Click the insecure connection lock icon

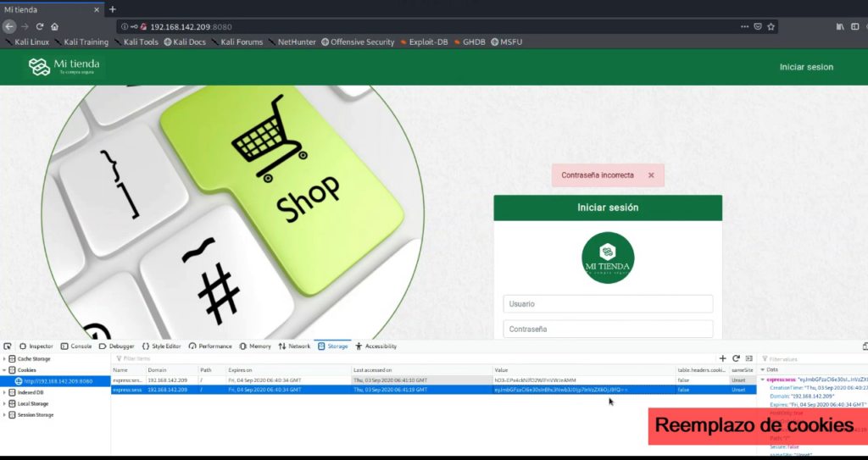(142, 26)
